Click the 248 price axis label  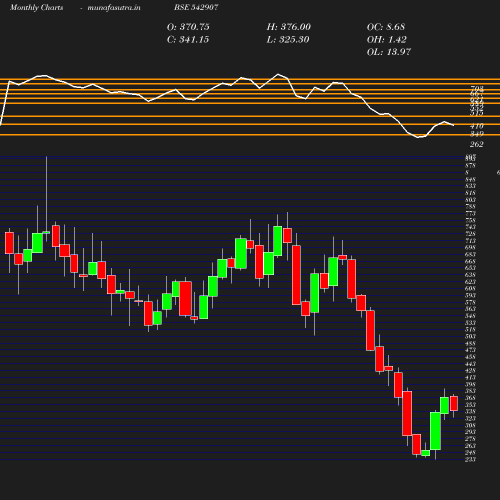coord(470,453)
